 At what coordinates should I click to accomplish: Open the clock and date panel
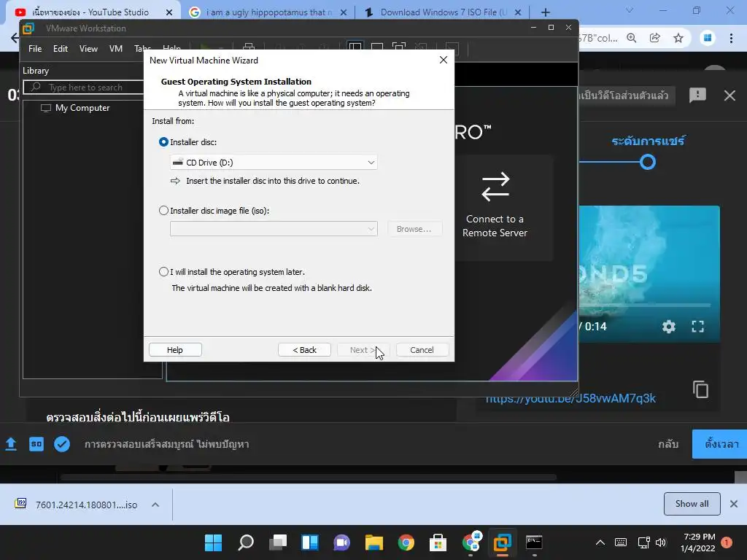698,542
